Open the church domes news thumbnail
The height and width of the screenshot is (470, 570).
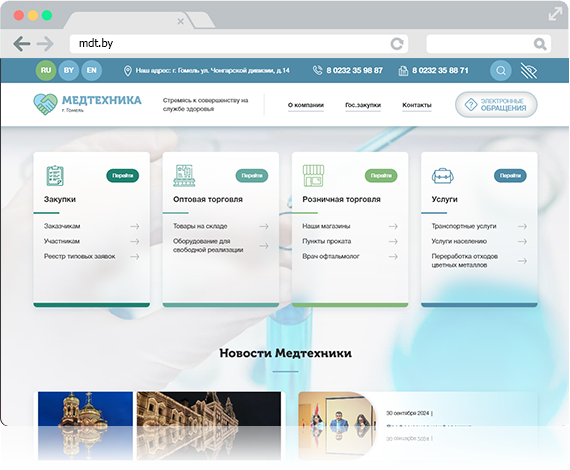(85, 409)
